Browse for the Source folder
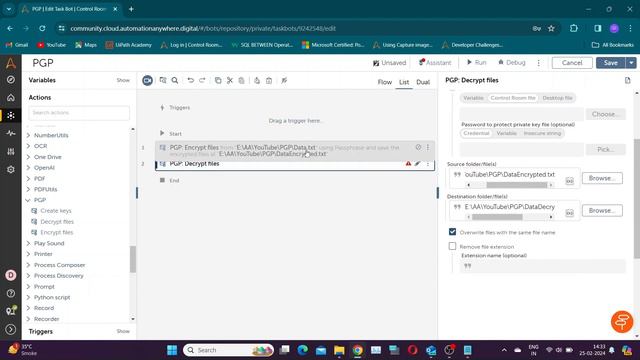 tap(602, 178)
